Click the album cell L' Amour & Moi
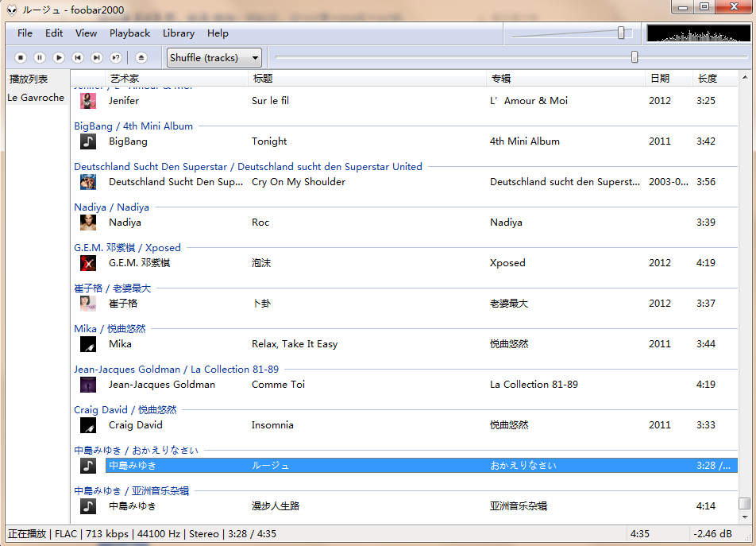 [x=529, y=101]
